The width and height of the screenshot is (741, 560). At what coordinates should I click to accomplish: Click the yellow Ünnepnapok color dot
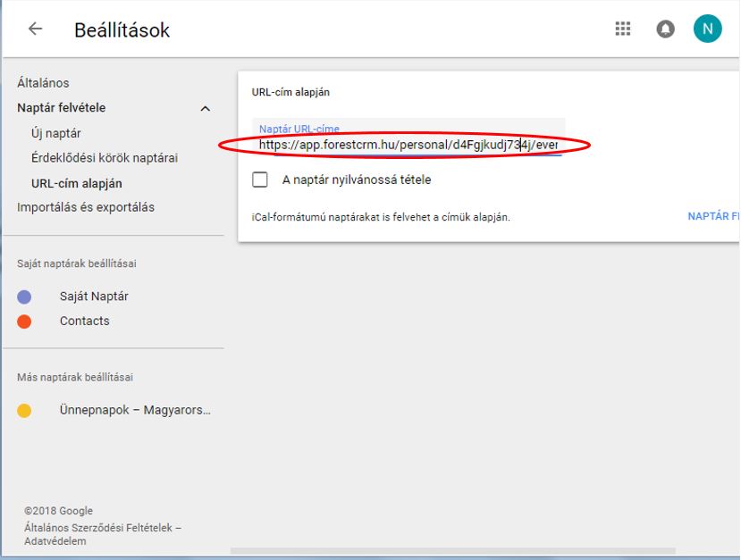24,411
